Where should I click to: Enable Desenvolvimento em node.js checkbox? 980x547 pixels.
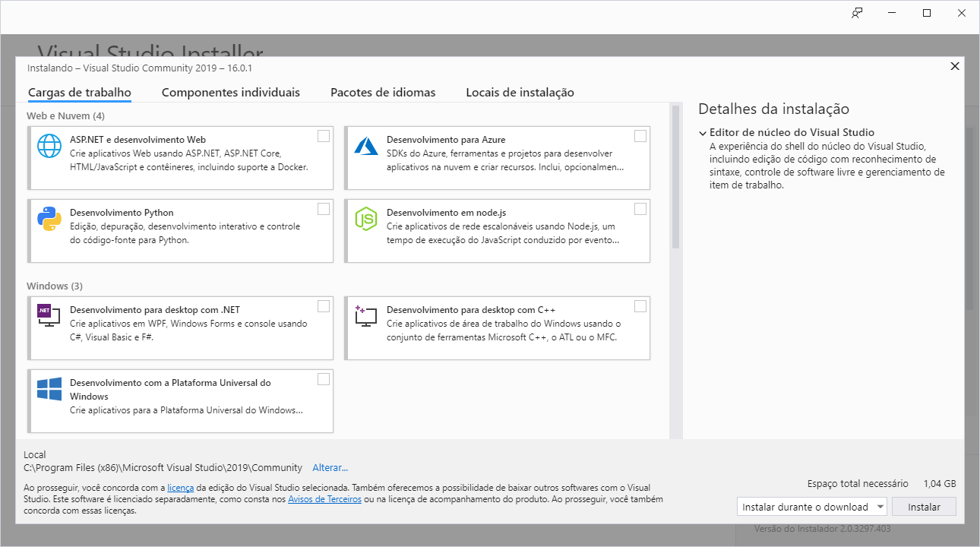[x=640, y=209]
